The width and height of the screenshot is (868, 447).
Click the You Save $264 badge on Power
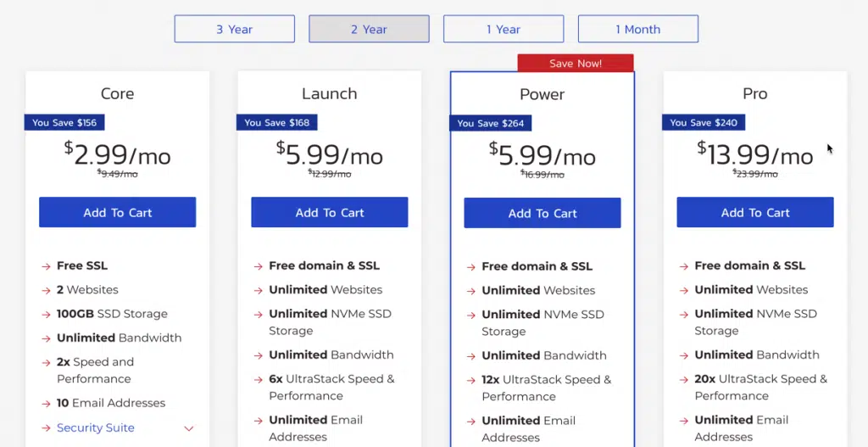pyautogui.click(x=490, y=123)
